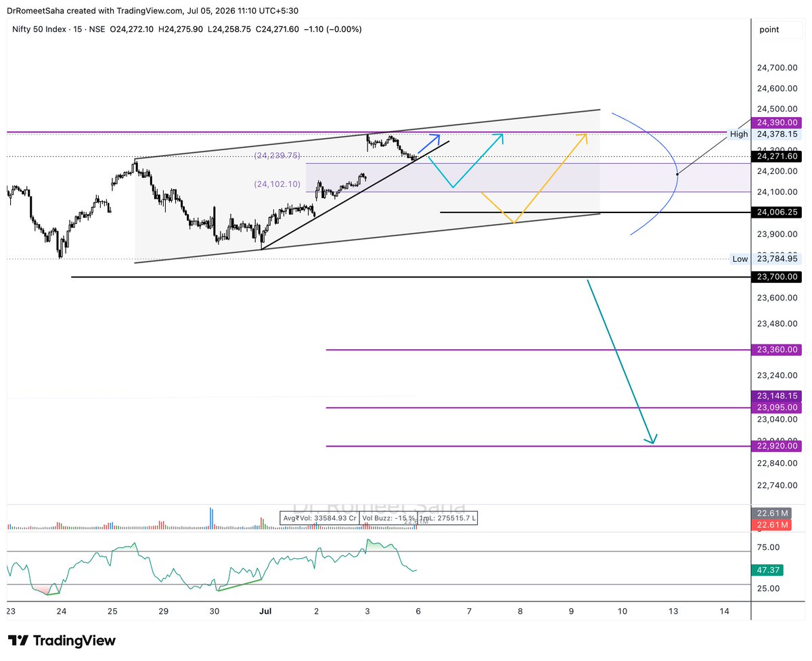The height and width of the screenshot is (661, 812).
Task: Click the 75.00 RSI axis level
Action: [769, 547]
